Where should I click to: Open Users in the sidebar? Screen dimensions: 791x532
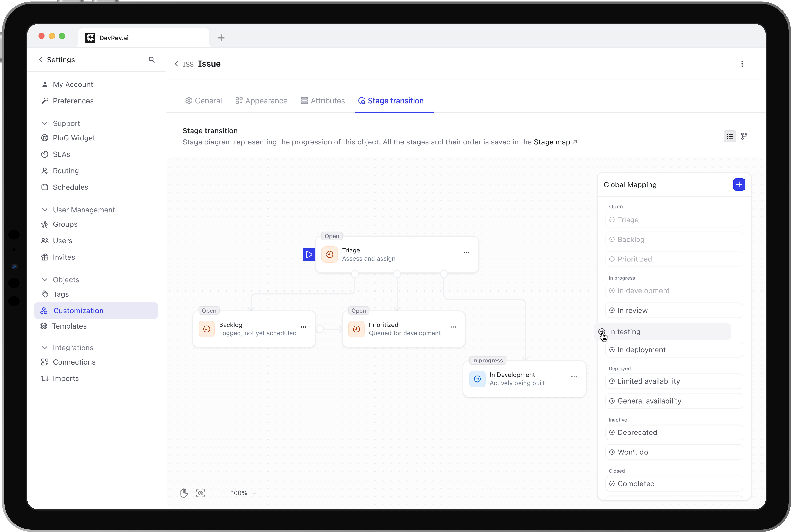tap(62, 241)
